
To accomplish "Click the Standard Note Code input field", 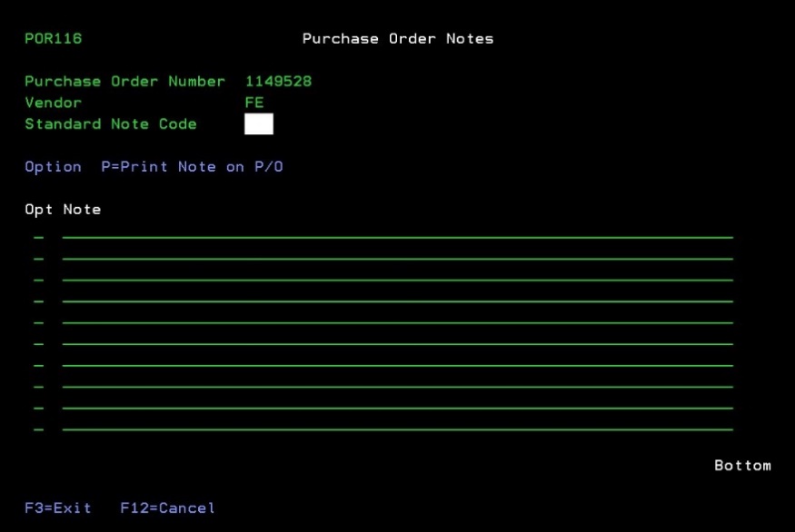I will 259,124.
